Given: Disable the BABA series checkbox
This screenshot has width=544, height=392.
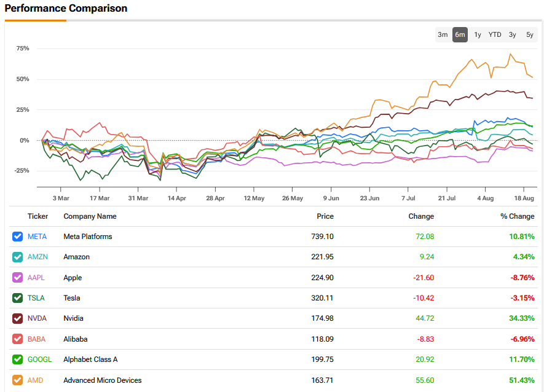Looking at the screenshot, I should click(17, 339).
